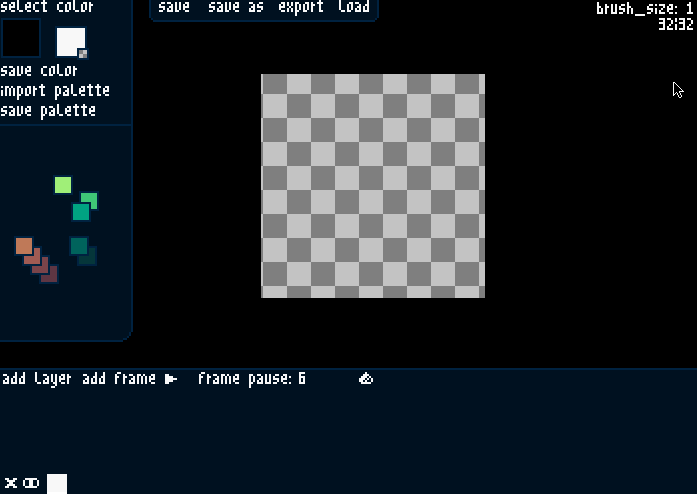Viewport: 697px width, 494px height.
Task: Toggle the onion skin icon beside frame pause
Action: point(366,379)
